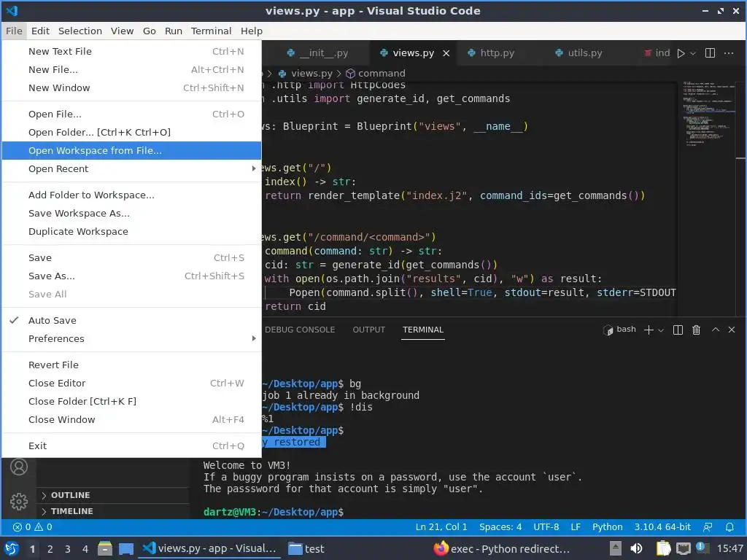The width and height of the screenshot is (747, 560).
Task: Choose New Text File
Action: click(131, 52)
